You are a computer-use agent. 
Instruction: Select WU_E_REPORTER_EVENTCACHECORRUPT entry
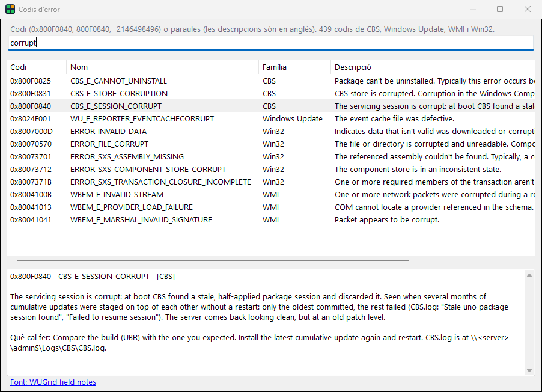coord(142,118)
